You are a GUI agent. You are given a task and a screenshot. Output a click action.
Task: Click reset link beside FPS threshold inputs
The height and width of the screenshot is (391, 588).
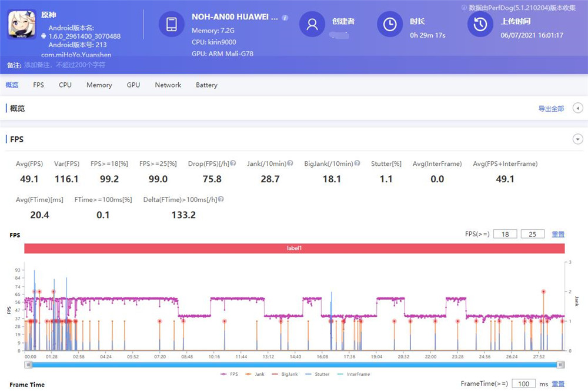pyautogui.click(x=557, y=234)
